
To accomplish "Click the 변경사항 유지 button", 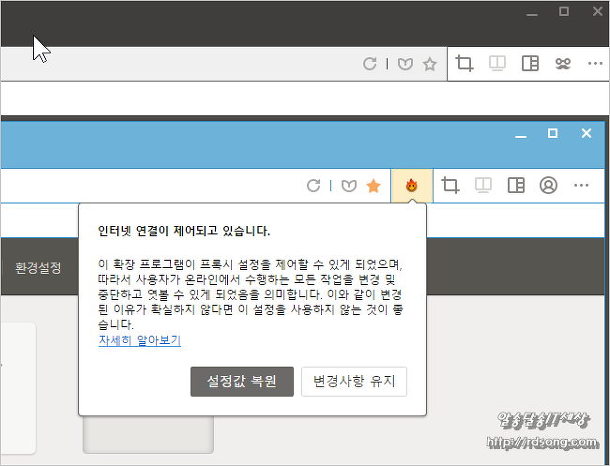I will pos(354,381).
